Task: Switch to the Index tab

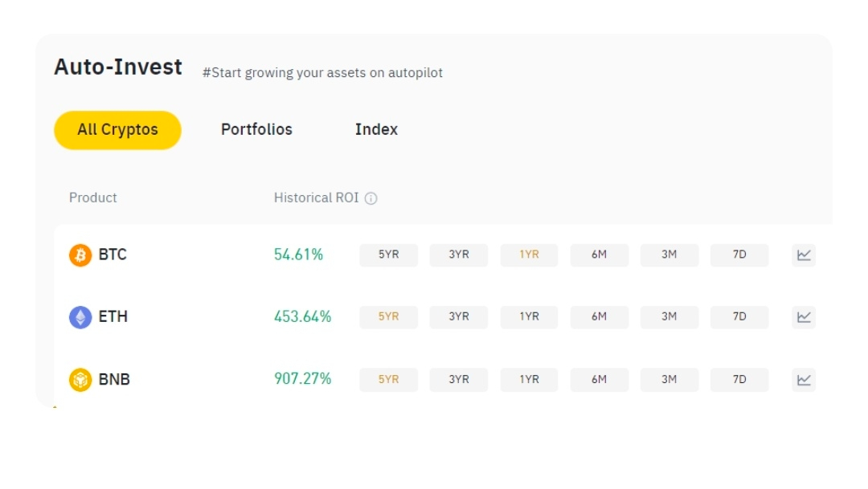Action: click(x=376, y=129)
